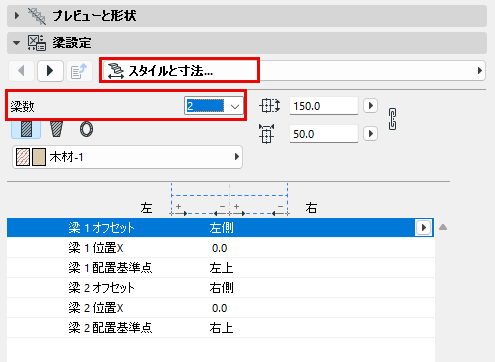Viewport: 495px width, 362px height.
Task: Open arrow menu next to 150.0 field
Action: tap(370, 106)
